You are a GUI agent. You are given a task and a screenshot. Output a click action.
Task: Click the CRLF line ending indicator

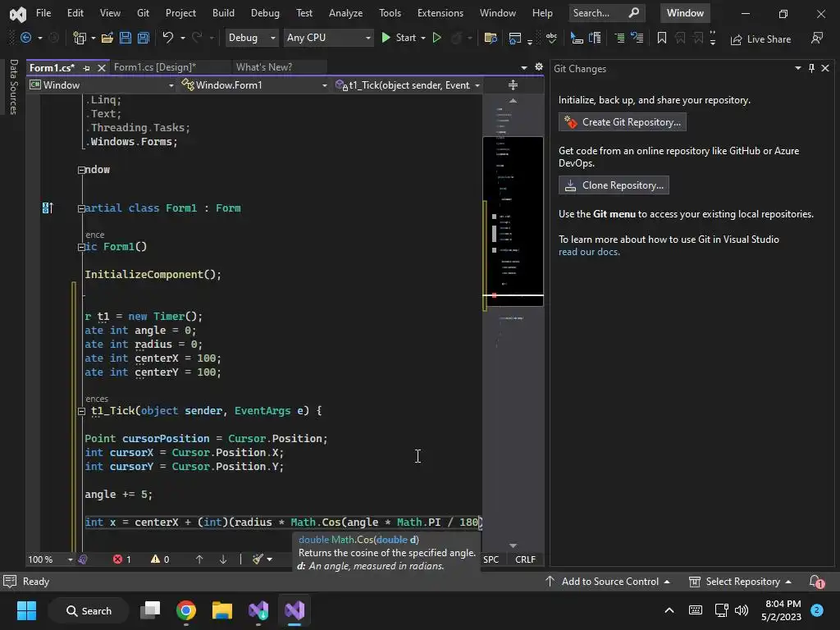coord(525,559)
